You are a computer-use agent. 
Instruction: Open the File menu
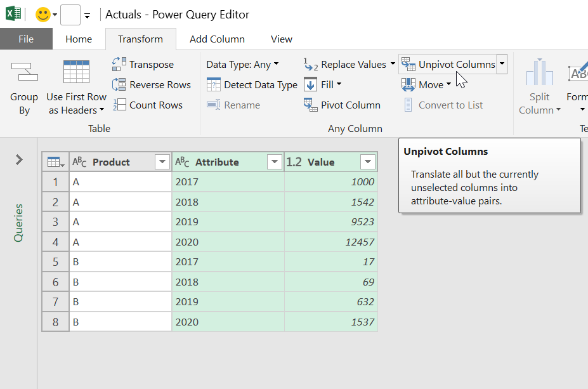[26, 39]
